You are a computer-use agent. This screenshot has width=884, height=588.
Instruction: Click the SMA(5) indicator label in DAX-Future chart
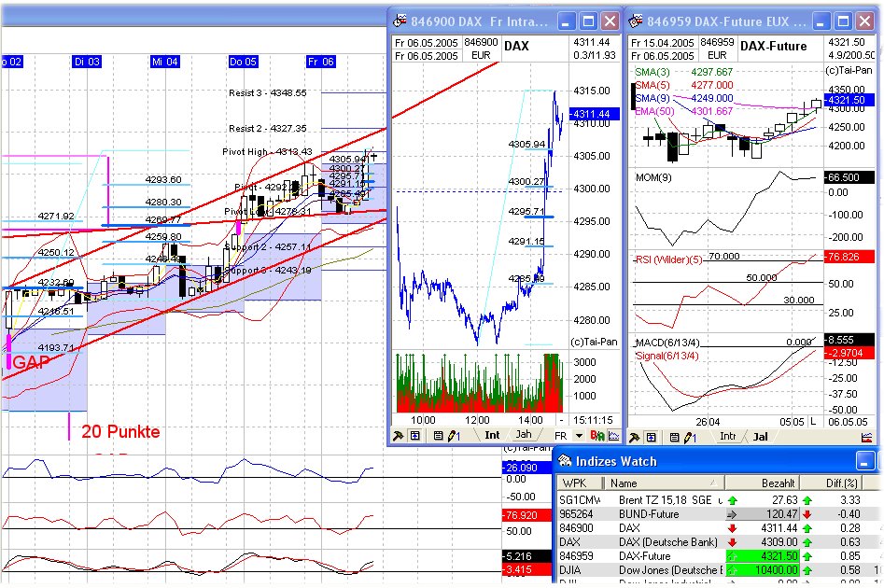652,85
